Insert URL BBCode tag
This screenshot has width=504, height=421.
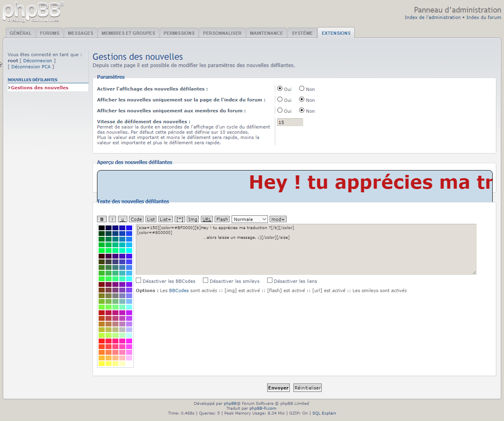tap(207, 219)
